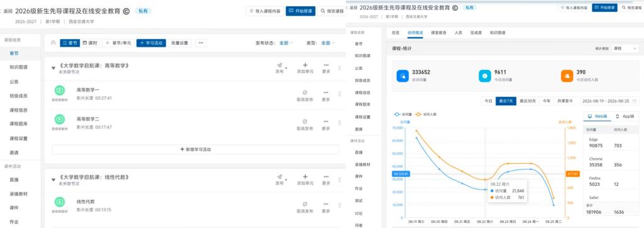Image resolution: width=644 pixels, height=228 pixels.
Task: Open the 总览 tab
Action: (x=396, y=33)
